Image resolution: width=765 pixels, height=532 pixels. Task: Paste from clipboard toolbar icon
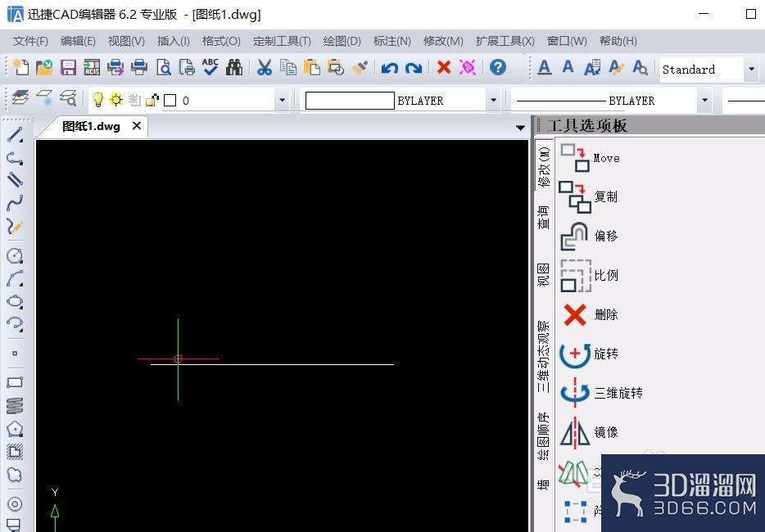[311, 67]
